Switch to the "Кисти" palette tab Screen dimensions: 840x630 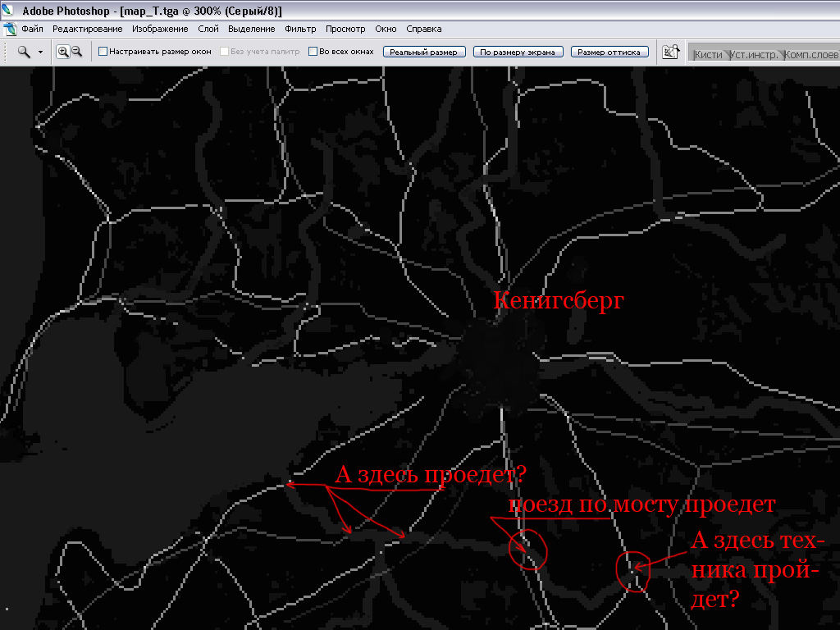coord(708,55)
